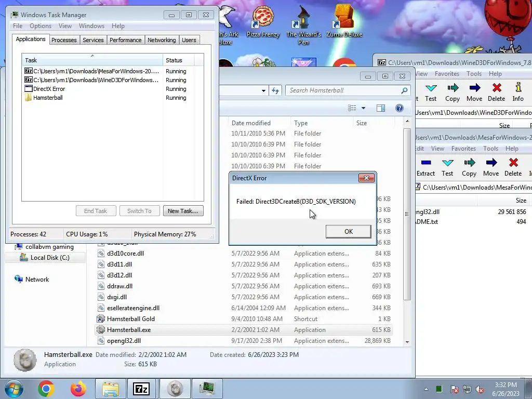Click the search magnifier in Search Hamsterball box

point(404,90)
